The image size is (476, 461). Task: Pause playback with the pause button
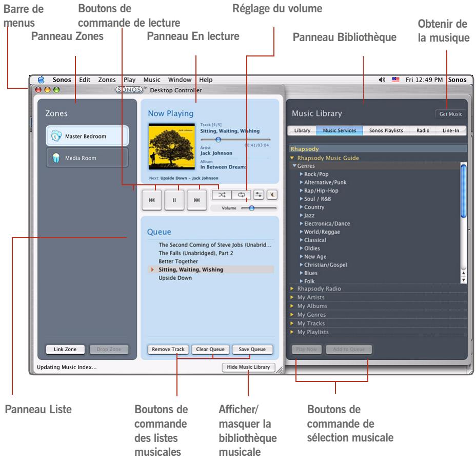pyautogui.click(x=174, y=200)
